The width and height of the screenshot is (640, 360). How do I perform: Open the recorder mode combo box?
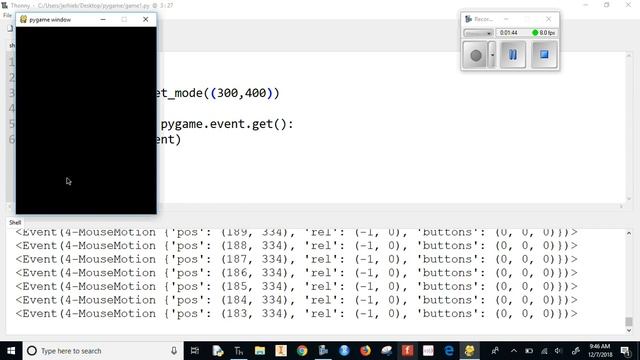click(478, 33)
